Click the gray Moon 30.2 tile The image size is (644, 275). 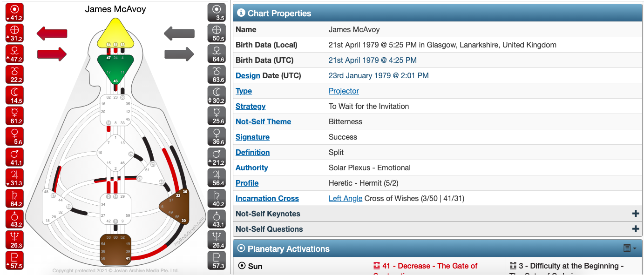click(x=216, y=95)
